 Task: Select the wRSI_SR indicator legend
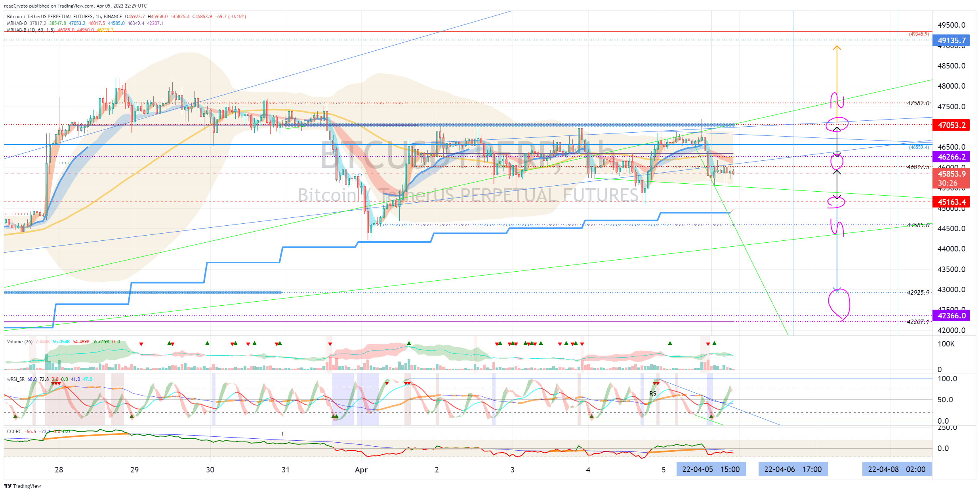click(16, 379)
